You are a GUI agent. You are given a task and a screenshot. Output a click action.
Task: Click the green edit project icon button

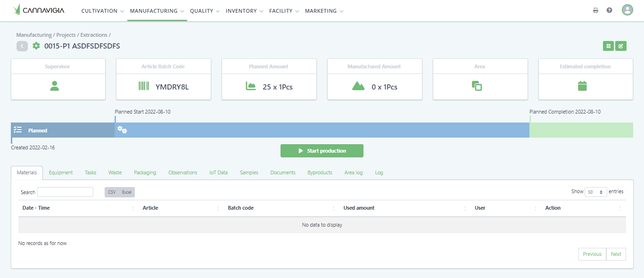621,46
